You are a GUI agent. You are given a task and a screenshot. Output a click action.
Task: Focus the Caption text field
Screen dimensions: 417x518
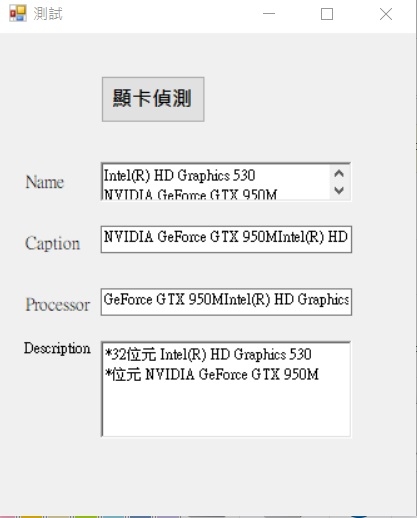(226, 239)
